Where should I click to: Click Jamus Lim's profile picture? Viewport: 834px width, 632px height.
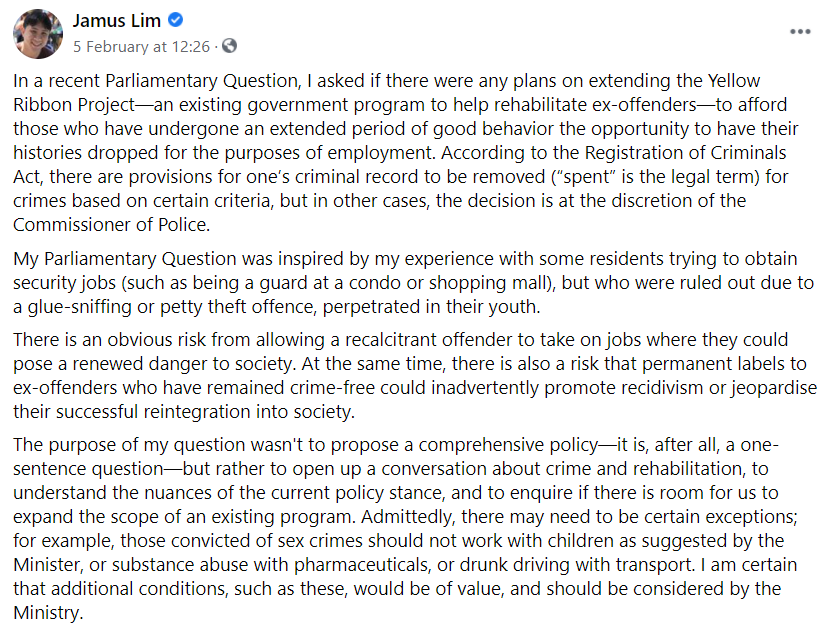(38, 33)
